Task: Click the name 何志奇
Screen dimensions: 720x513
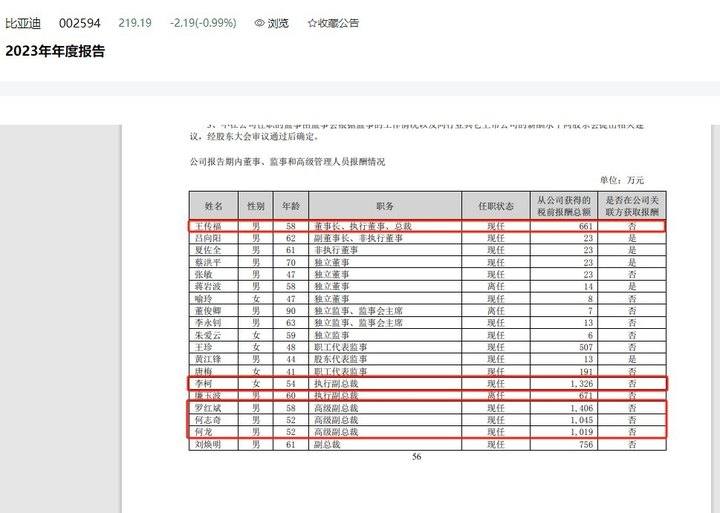Action: [x=208, y=420]
